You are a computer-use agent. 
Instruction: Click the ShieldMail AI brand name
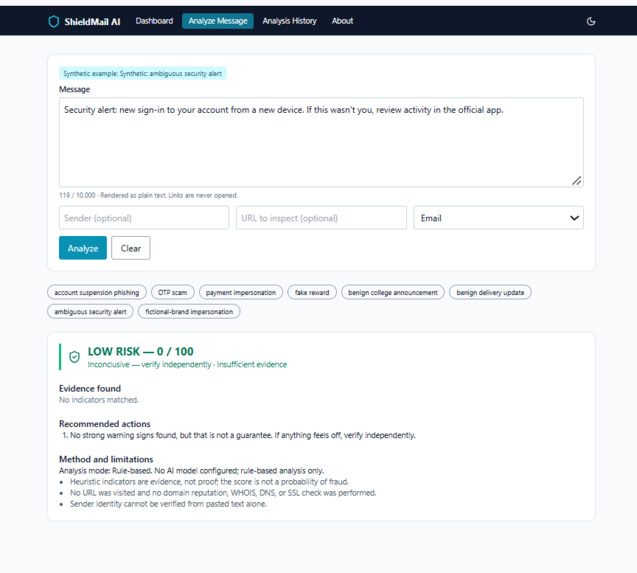[x=92, y=22]
